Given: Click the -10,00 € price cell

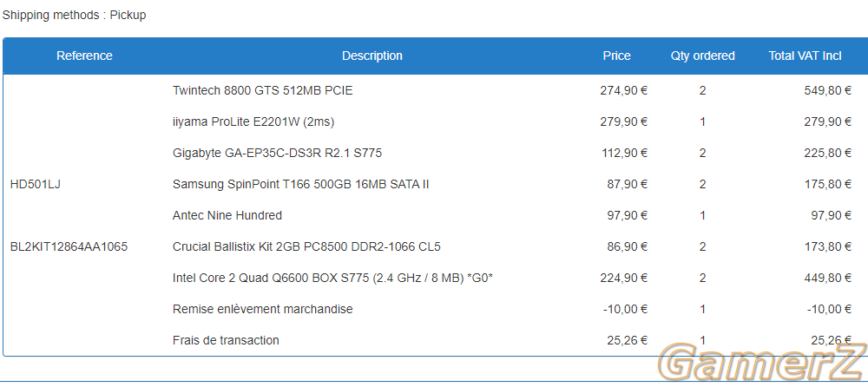Looking at the screenshot, I should [625, 309].
